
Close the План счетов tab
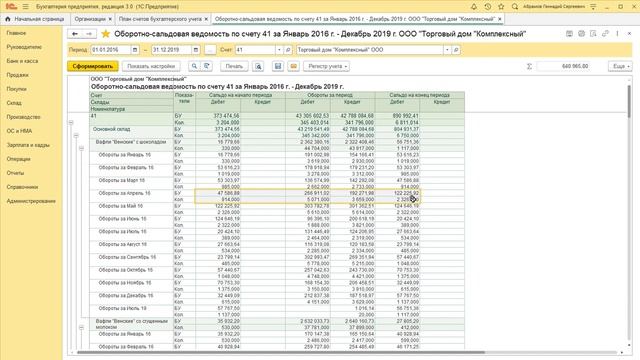click(206, 19)
